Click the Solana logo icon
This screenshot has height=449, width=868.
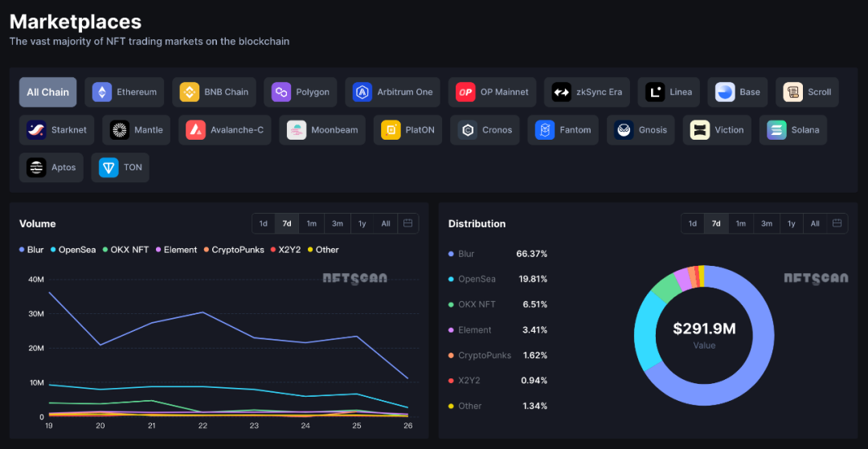click(776, 130)
